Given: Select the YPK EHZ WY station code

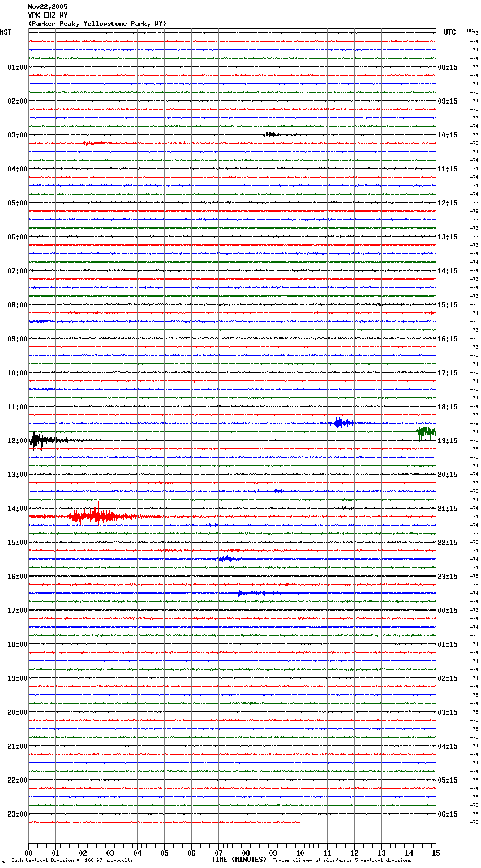Looking at the screenshot, I should click(x=48, y=15).
